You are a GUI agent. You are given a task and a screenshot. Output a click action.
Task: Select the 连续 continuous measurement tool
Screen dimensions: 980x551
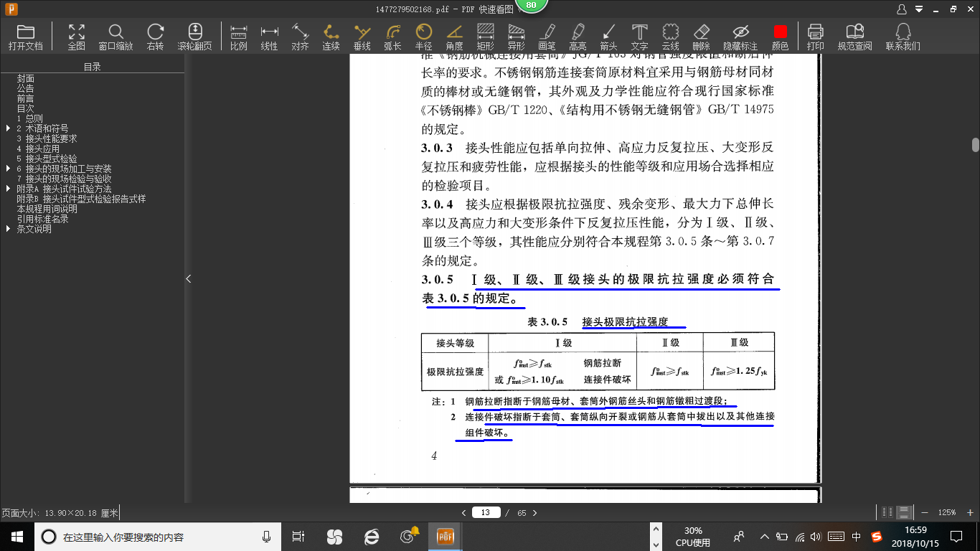click(331, 37)
